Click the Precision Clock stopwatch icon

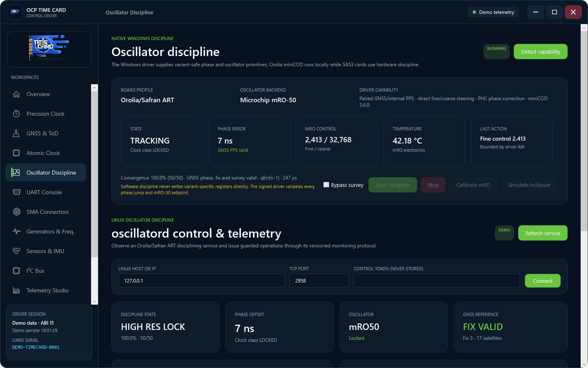coord(16,114)
